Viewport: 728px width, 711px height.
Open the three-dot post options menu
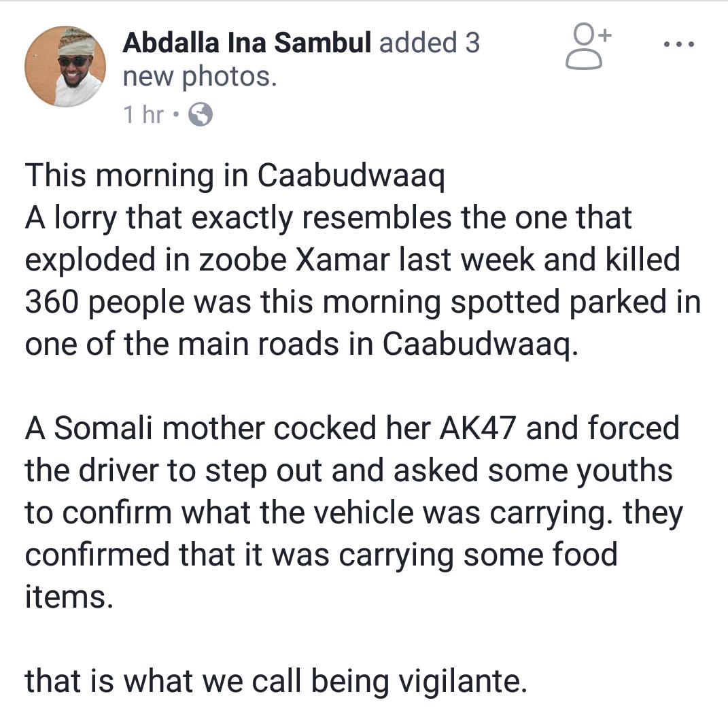(679, 45)
